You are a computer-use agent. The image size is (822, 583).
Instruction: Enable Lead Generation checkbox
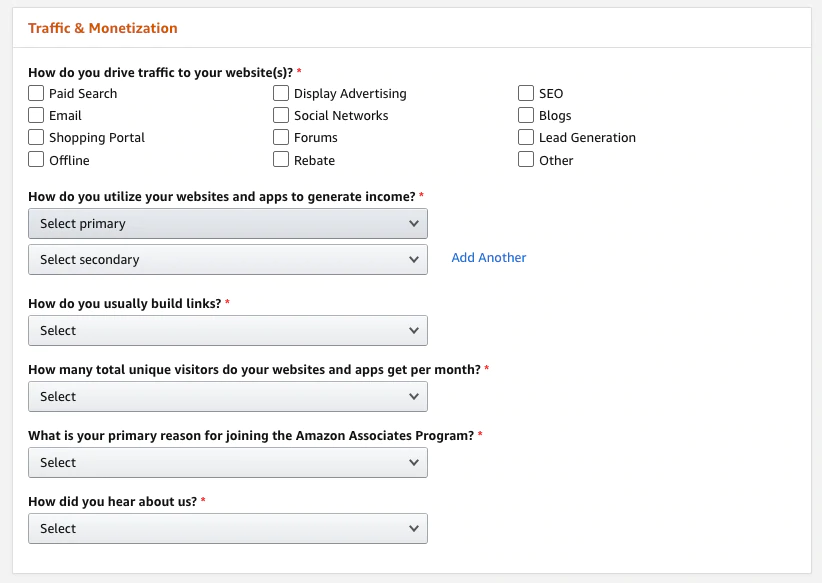pyautogui.click(x=526, y=137)
